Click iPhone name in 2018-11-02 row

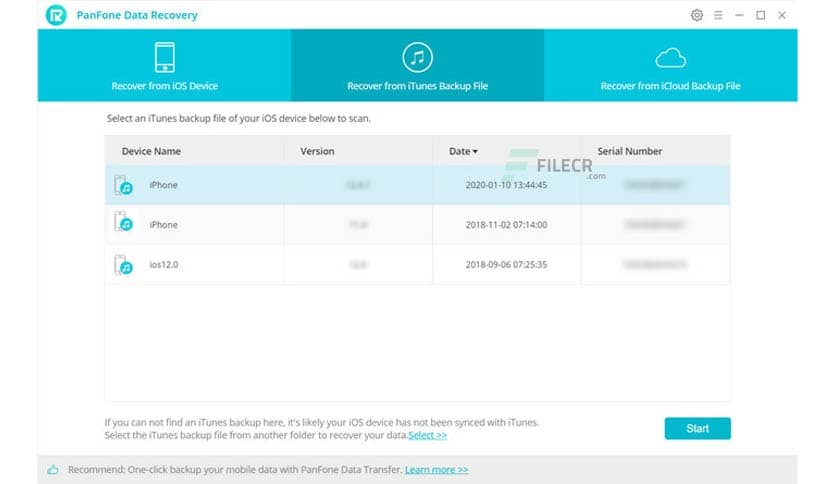pos(163,225)
